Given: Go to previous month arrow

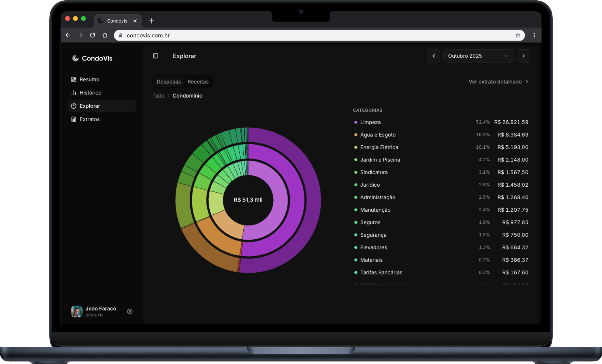Looking at the screenshot, I should tap(433, 56).
